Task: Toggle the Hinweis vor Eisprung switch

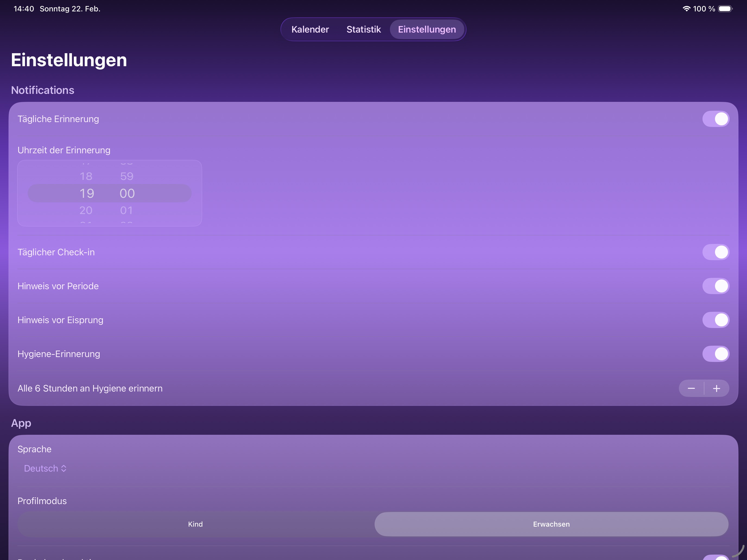Action: click(x=716, y=320)
